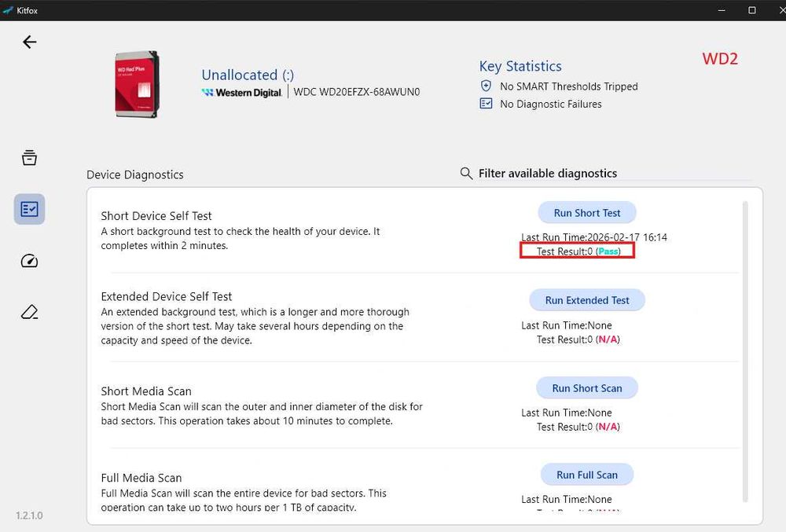
Task: Click the Full Media Scan title
Action: (x=141, y=478)
